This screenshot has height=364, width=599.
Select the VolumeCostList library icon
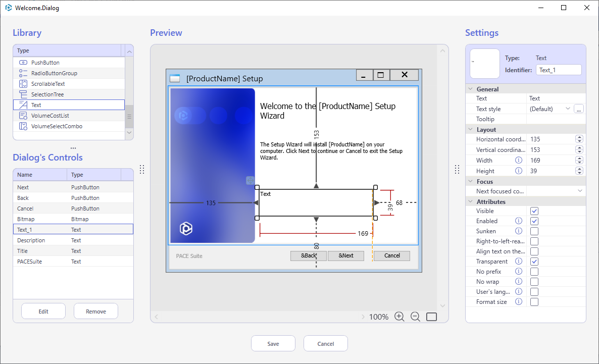[23, 115]
